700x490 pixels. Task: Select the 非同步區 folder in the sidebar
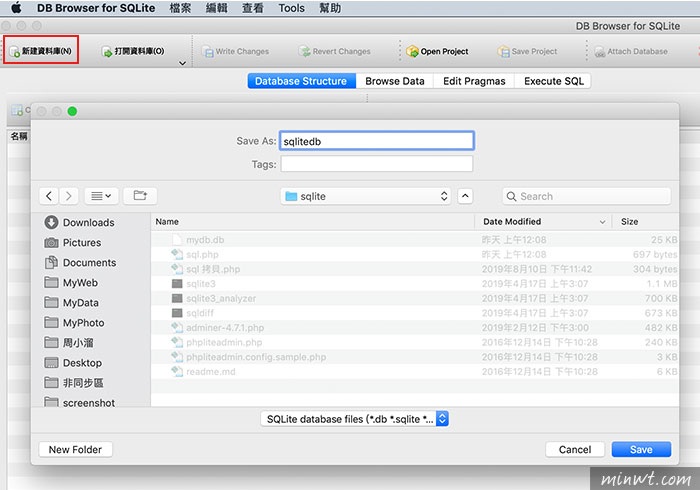(x=74, y=383)
